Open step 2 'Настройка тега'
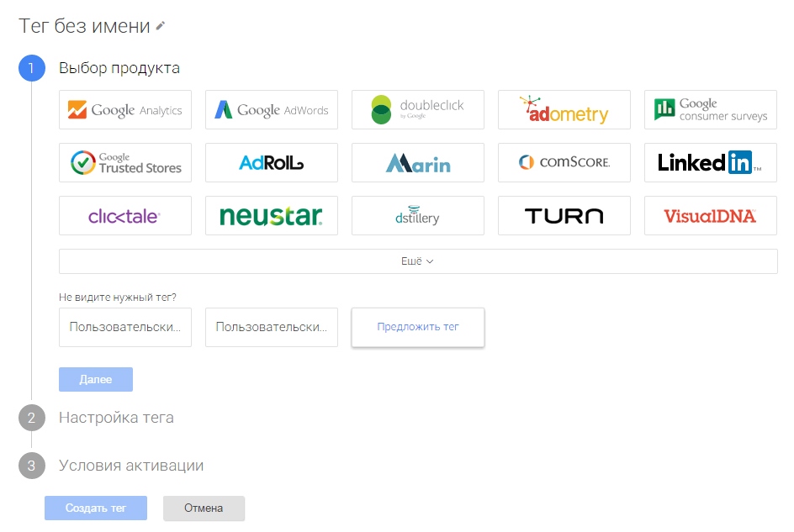 coord(96,418)
